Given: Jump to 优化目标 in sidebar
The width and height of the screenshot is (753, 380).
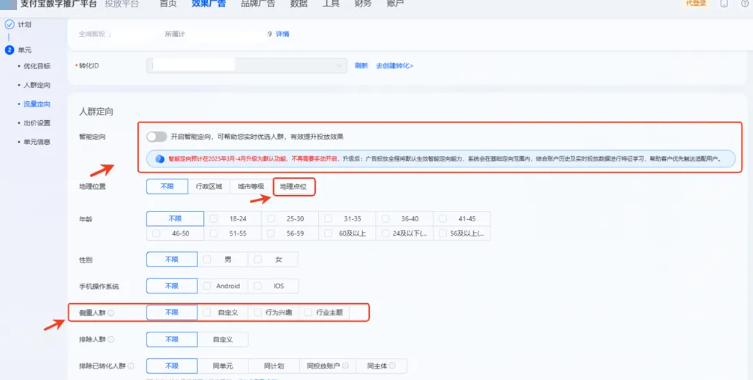Looking at the screenshot, I should (37, 66).
